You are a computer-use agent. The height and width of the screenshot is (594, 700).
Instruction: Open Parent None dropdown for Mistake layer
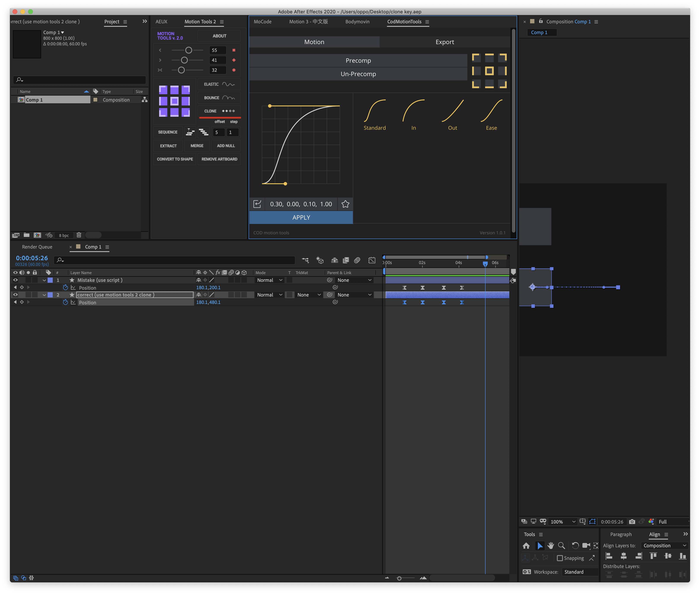click(x=355, y=280)
